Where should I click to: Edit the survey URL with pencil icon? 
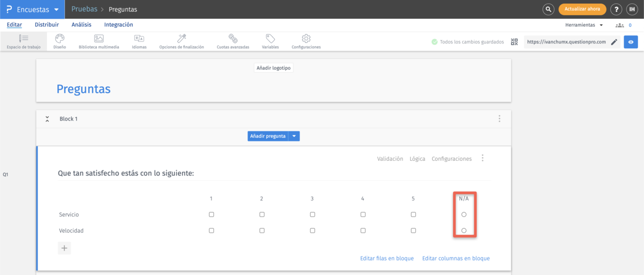614,42
